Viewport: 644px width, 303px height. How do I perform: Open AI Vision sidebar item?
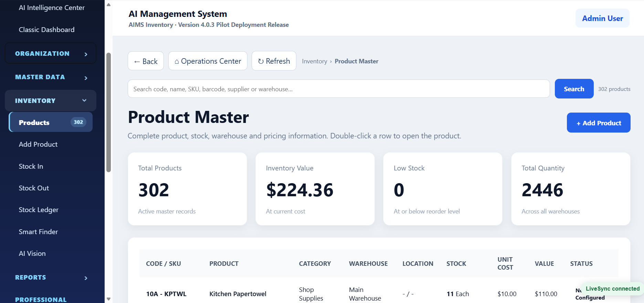point(32,253)
